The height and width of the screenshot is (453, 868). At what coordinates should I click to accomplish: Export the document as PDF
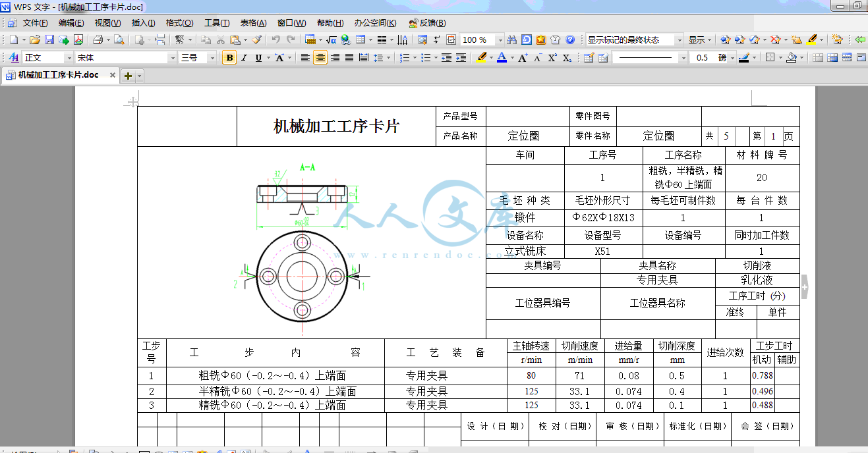tap(78, 40)
